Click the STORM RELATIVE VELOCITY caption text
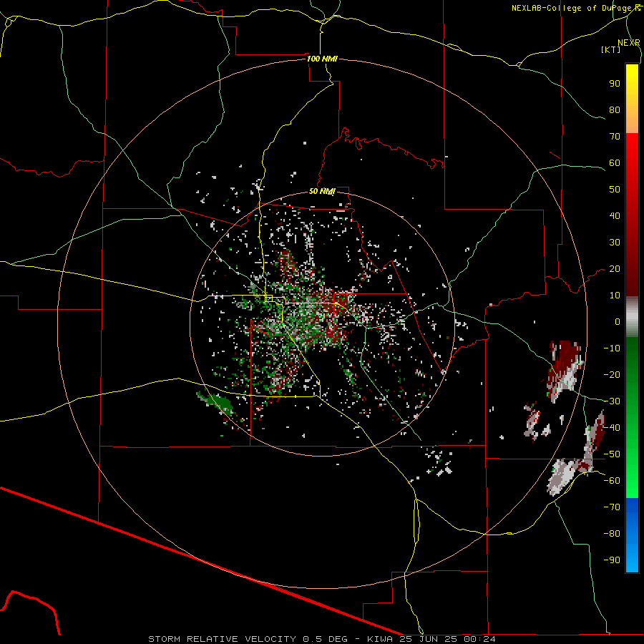The image size is (644, 644). 222,639
